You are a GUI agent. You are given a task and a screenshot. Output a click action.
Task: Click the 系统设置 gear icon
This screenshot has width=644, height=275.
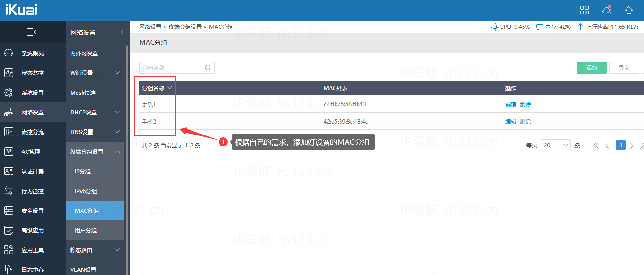pyautogui.click(x=9, y=92)
